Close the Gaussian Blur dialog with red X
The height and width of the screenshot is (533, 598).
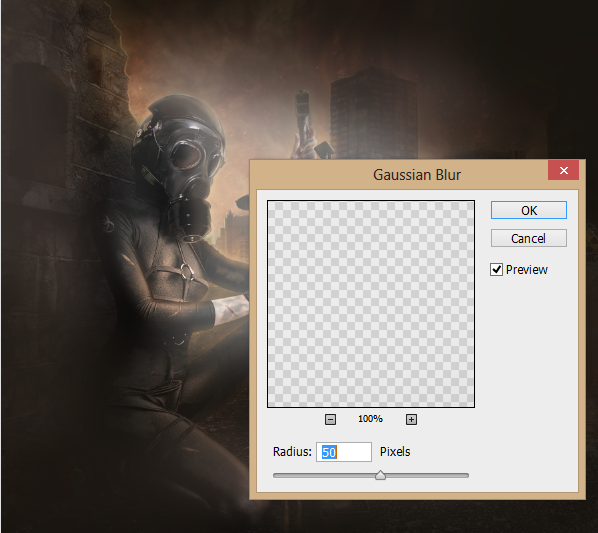point(564,170)
